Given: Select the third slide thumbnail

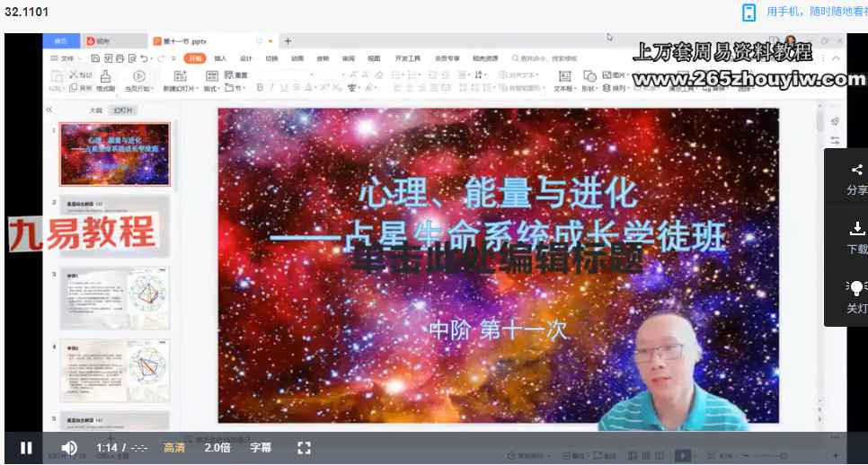Looking at the screenshot, I should point(114,297).
